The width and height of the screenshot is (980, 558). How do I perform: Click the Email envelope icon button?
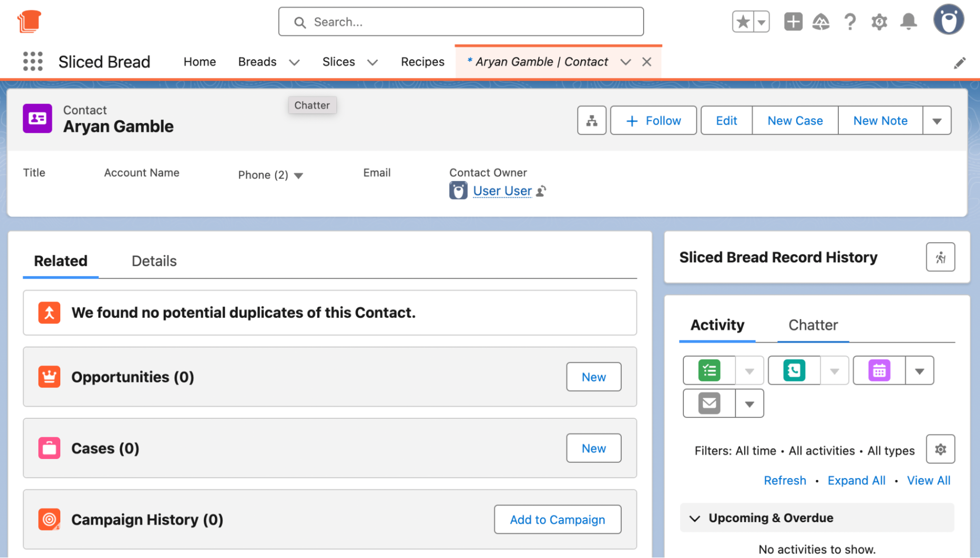[x=709, y=404]
